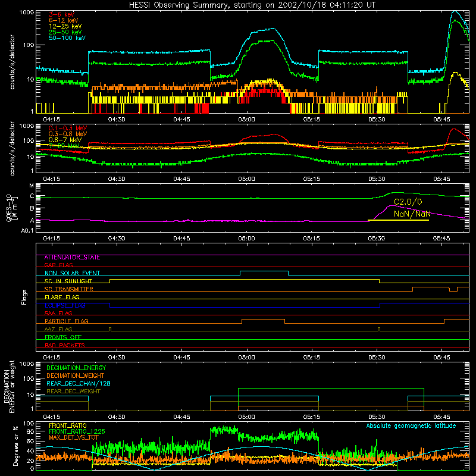Screen dimensions: 476x476
Task: Select the SC_TRANSMITTER flag label
Action: click(68, 289)
